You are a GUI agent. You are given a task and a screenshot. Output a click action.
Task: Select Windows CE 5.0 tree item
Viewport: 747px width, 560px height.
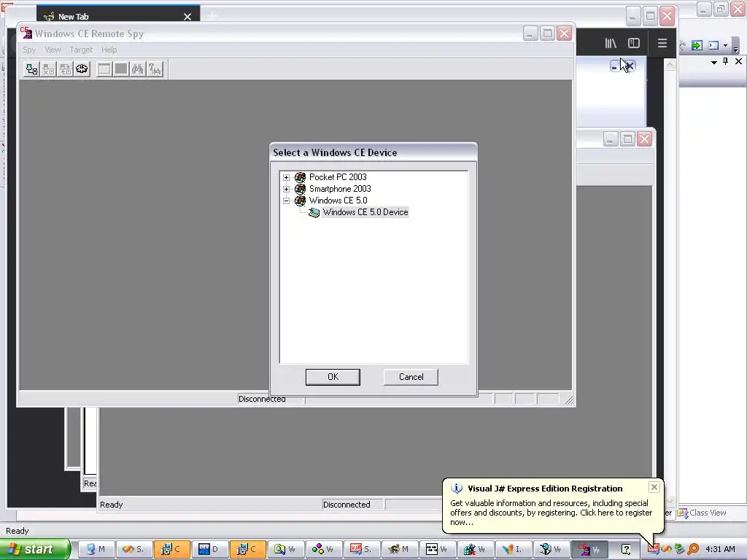coord(338,201)
